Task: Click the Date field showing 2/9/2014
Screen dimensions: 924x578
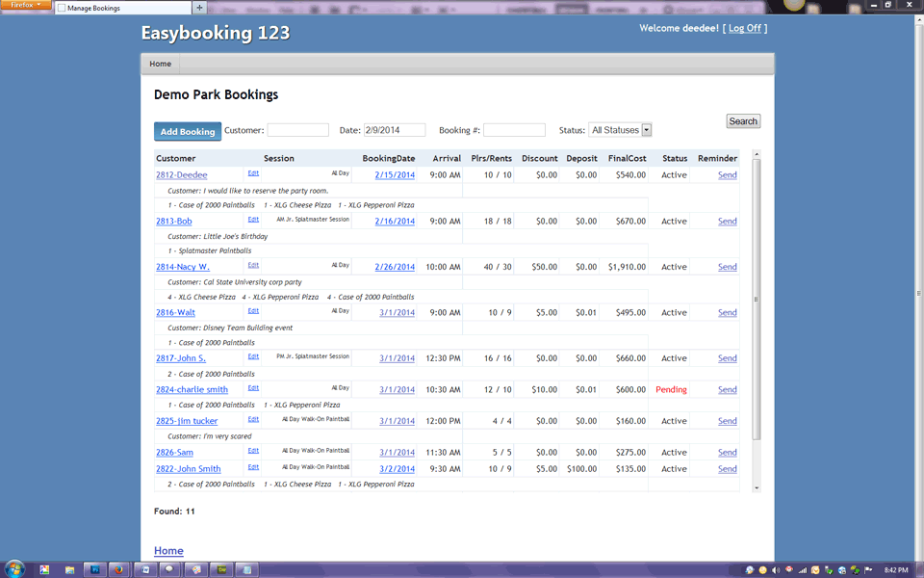Action: [395, 130]
